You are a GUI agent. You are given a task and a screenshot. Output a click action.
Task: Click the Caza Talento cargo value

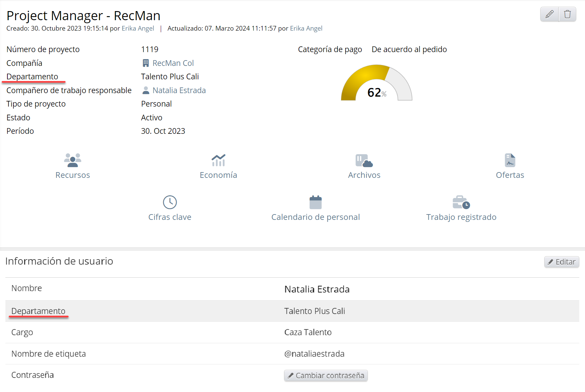[308, 332]
